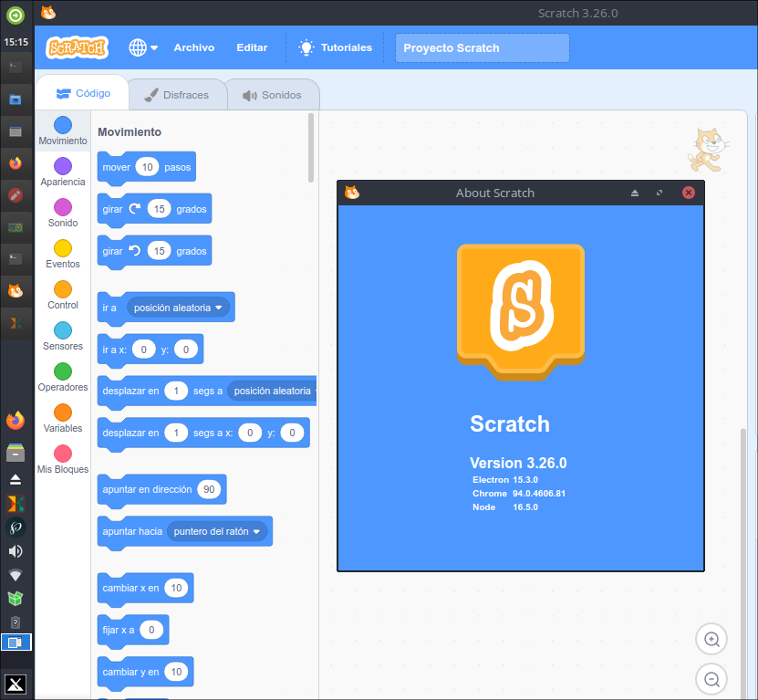Switch to the Disfraces tab
The image size is (758, 700).
click(x=178, y=95)
